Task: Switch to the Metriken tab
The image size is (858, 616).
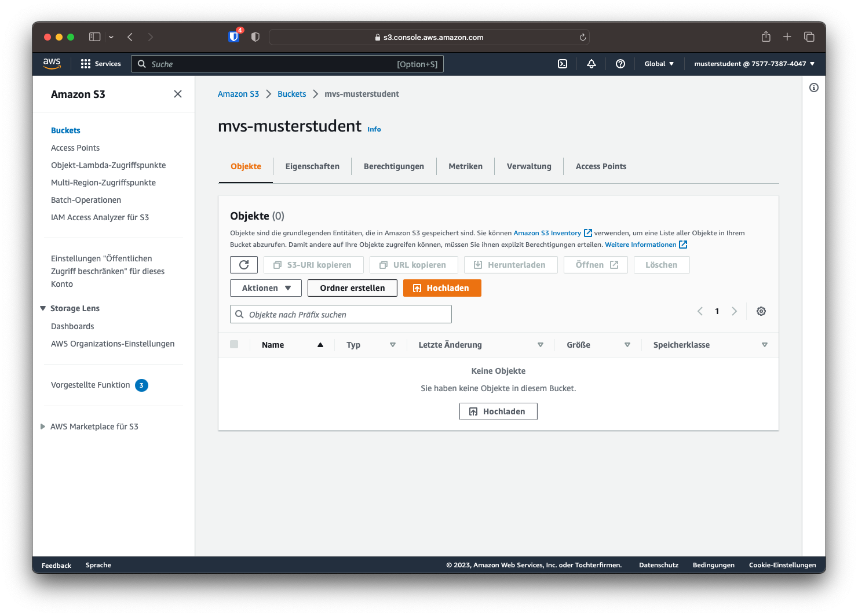Action: (x=465, y=166)
